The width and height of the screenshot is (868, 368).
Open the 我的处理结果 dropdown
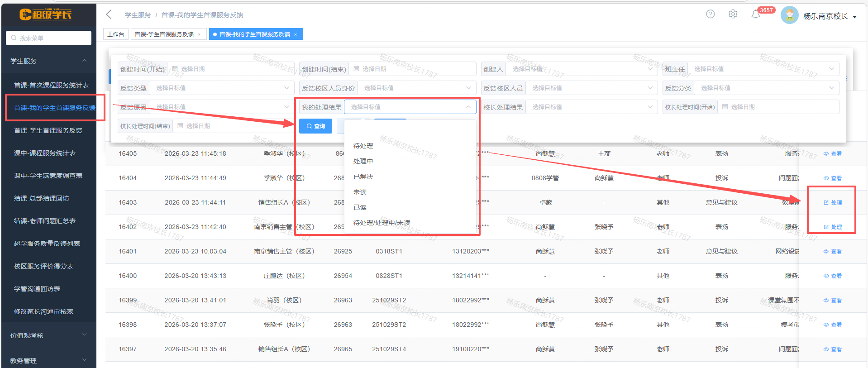coord(410,107)
